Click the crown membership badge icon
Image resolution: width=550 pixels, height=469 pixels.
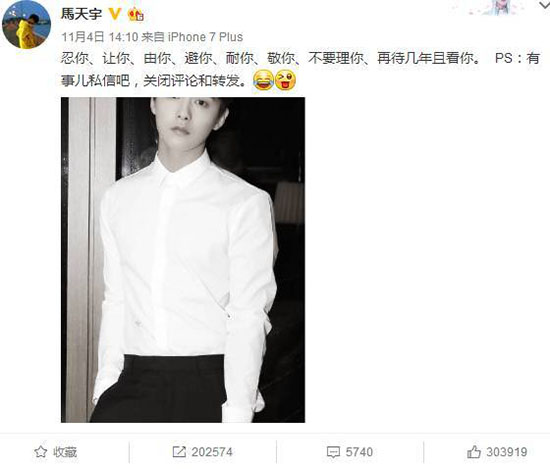point(136,14)
